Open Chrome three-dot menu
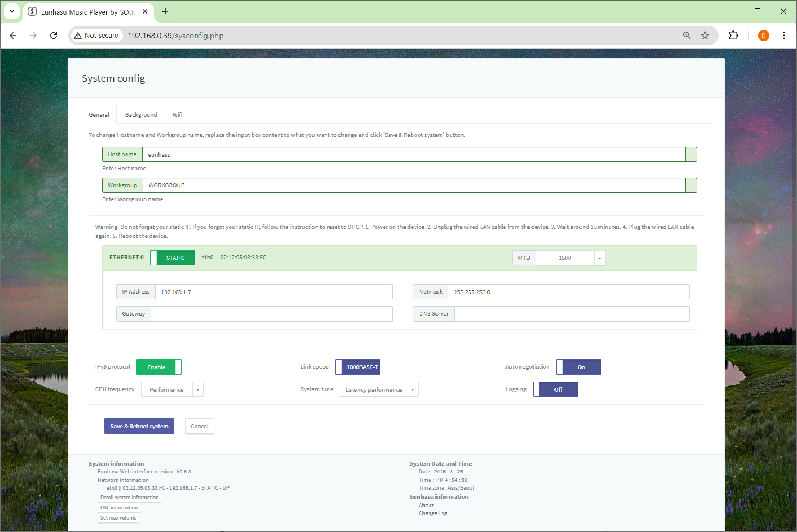This screenshot has width=797, height=532. (x=783, y=36)
